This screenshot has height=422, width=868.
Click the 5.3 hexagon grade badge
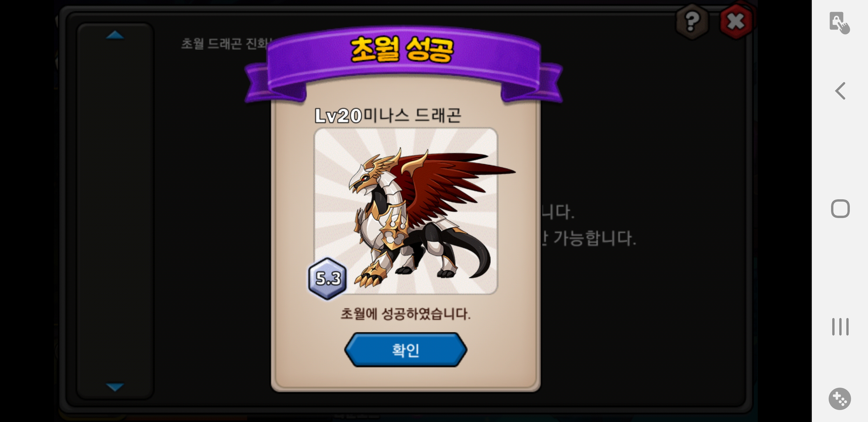(x=327, y=278)
